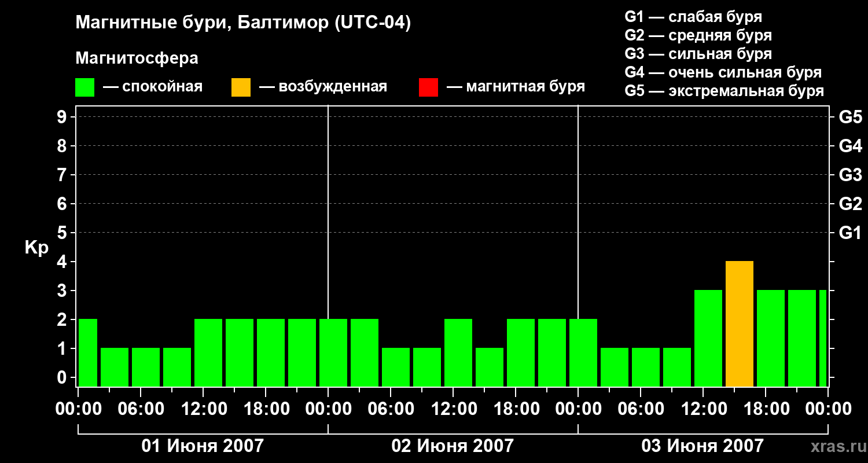Click the right-axis 'G4' level label

coord(850,146)
